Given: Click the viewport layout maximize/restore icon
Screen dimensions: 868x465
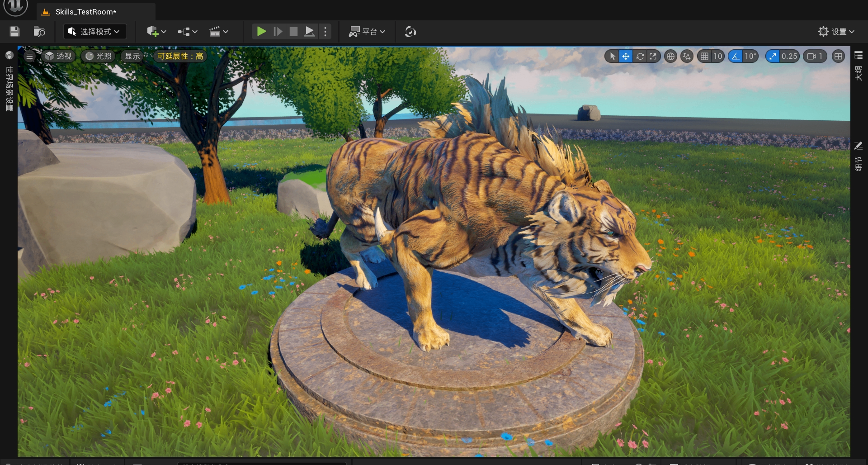Looking at the screenshot, I should tap(839, 56).
